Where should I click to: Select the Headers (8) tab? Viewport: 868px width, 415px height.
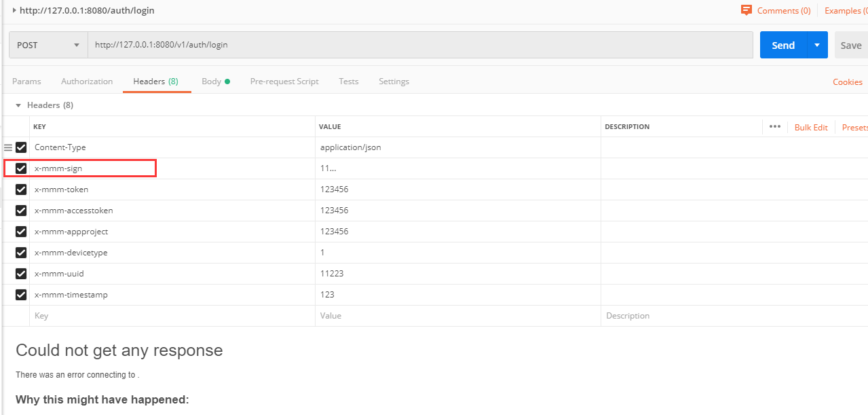156,82
